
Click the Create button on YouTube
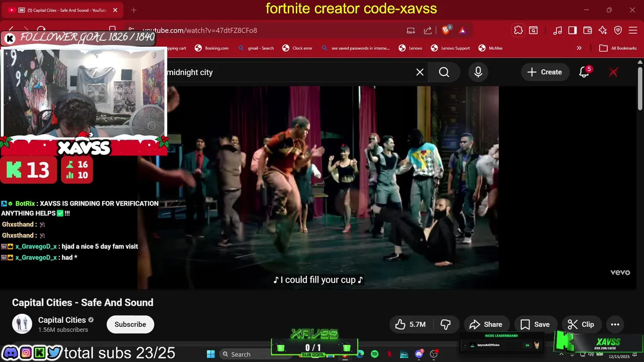tap(544, 72)
